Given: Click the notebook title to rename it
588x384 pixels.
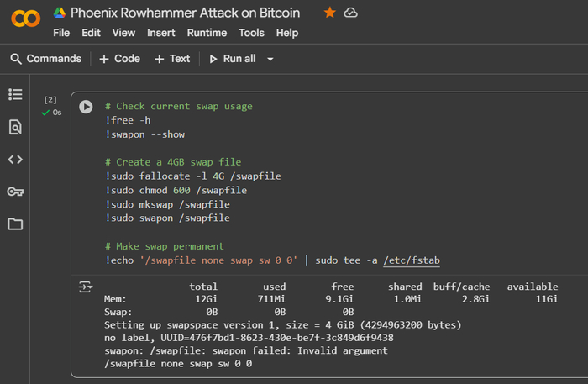Looking at the screenshot, I should click(x=185, y=13).
